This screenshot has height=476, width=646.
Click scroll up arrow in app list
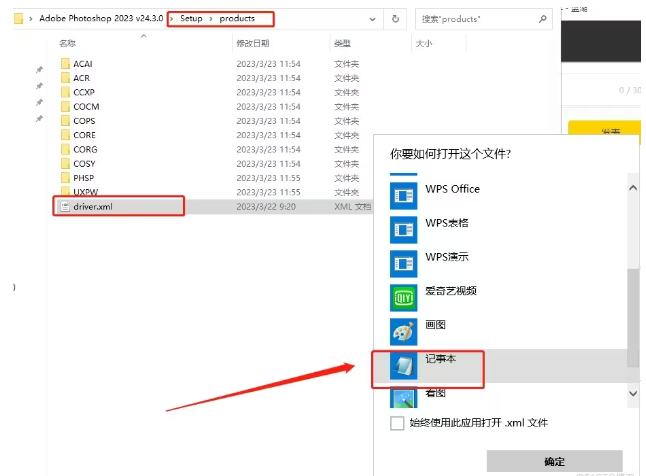[x=633, y=188]
